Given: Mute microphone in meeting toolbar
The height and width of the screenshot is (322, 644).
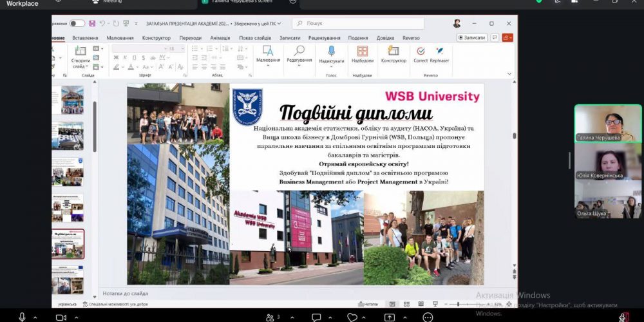Looking at the screenshot, I should coord(22,317).
